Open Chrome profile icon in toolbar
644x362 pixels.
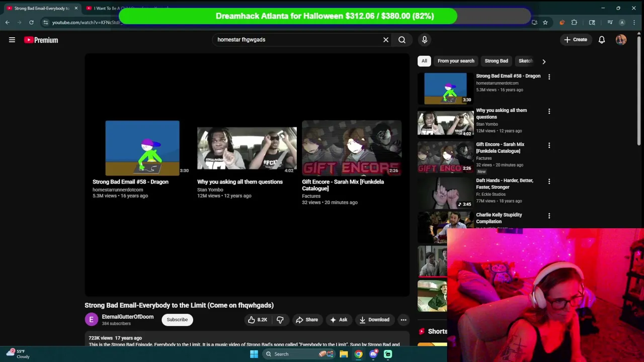(622, 22)
